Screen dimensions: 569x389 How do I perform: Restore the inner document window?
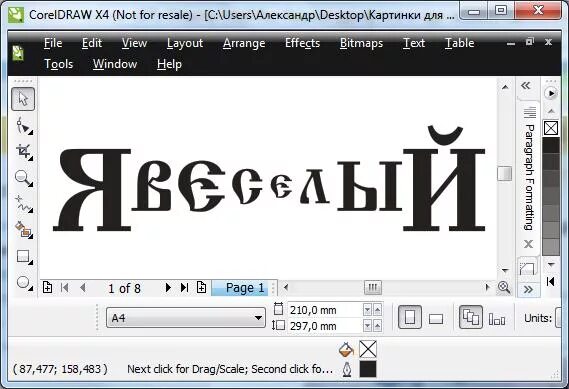530,42
